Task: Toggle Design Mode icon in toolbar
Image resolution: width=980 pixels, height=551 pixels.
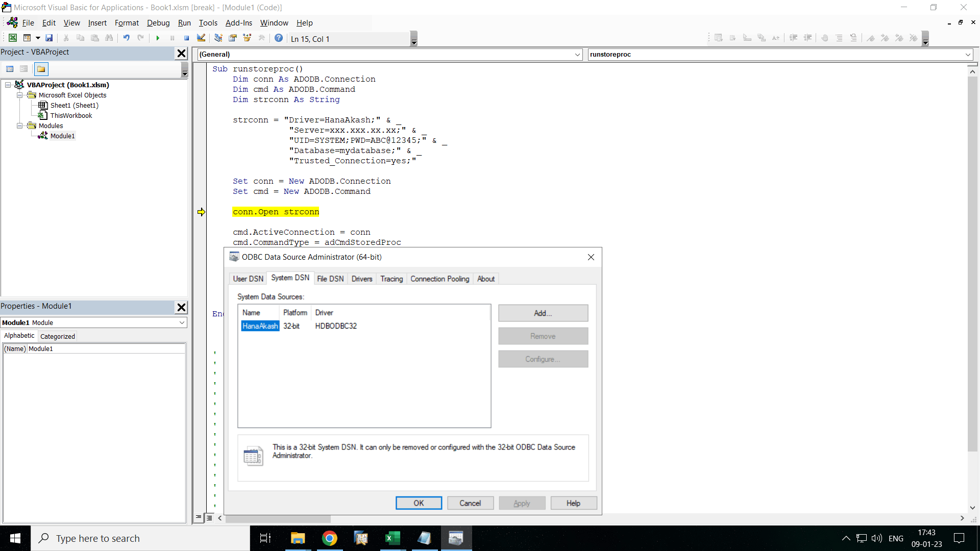Action: (201, 38)
